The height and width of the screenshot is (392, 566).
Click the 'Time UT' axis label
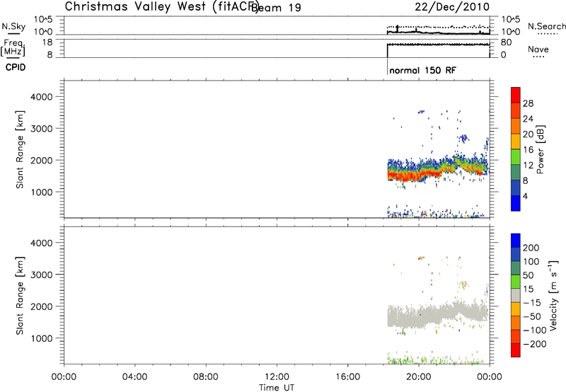pos(277,388)
